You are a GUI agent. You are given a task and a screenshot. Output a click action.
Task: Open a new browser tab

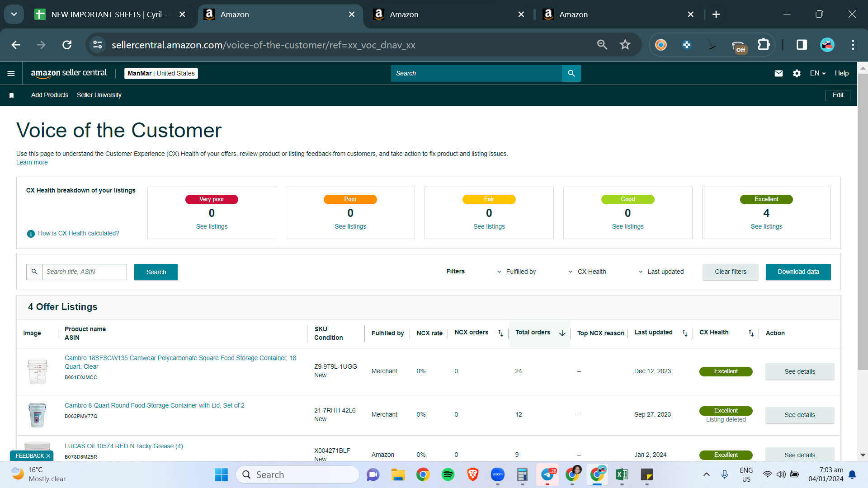tap(716, 14)
